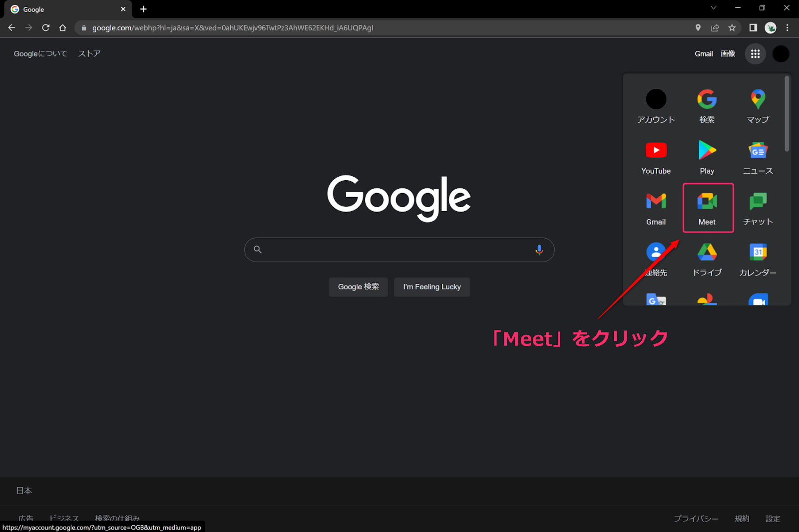Open location permission icon in address bar
The height and width of the screenshot is (532, 799).
(x=698, y=28)
